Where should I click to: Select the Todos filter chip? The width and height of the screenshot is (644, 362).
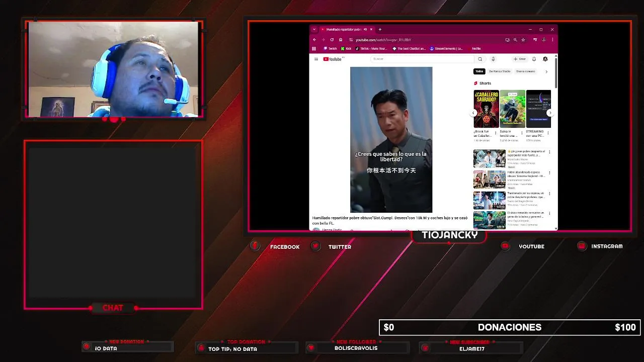coord(479,71)
